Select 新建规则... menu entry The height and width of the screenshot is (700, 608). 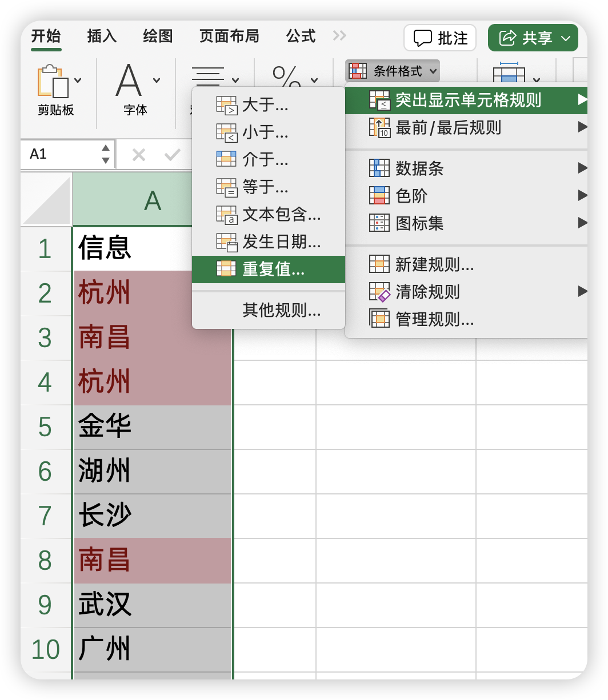point(467,264)
